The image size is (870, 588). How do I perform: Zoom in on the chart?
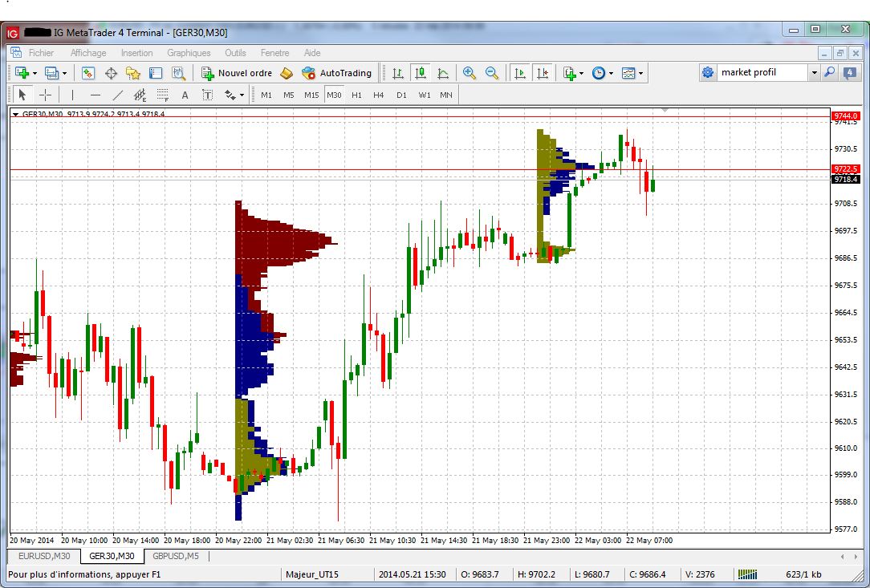[x=470, y=73]
